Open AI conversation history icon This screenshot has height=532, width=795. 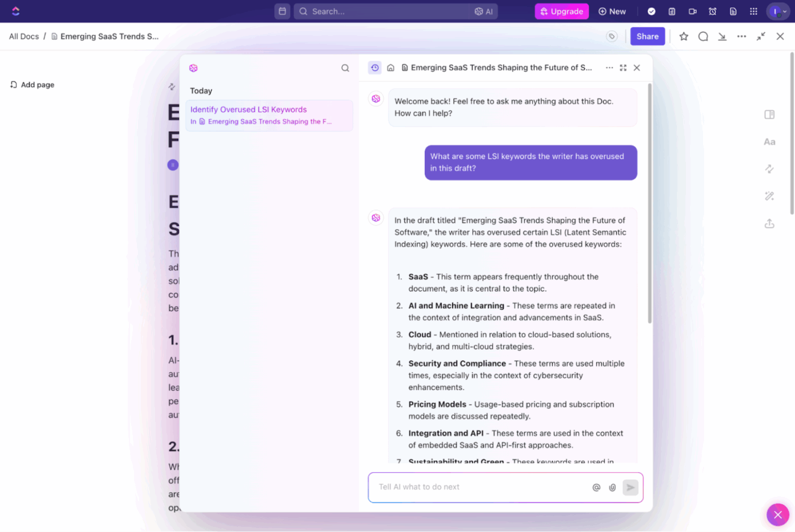[x=375, y=68]
